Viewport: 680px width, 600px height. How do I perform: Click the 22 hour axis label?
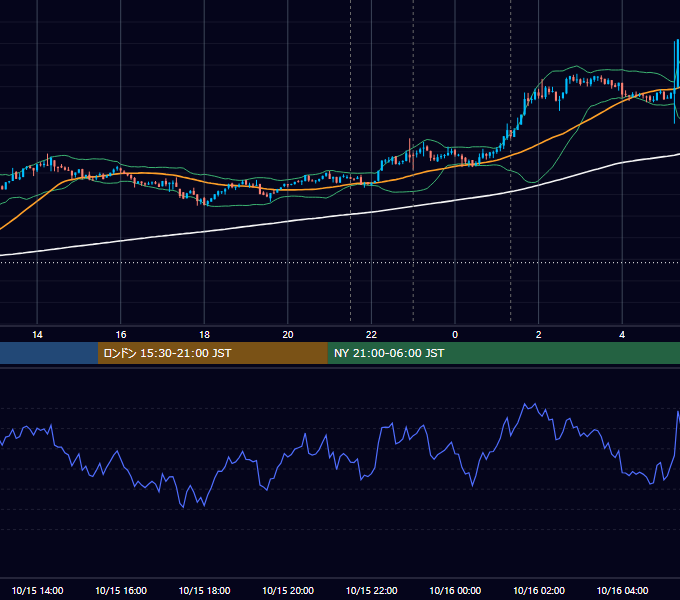coord(371,335)
